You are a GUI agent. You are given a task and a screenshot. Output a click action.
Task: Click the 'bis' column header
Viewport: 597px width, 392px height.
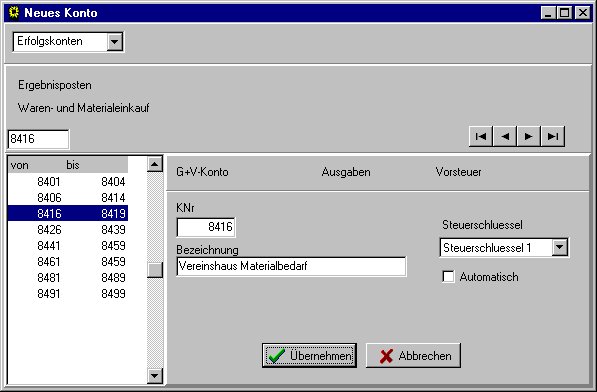point(73,165)
